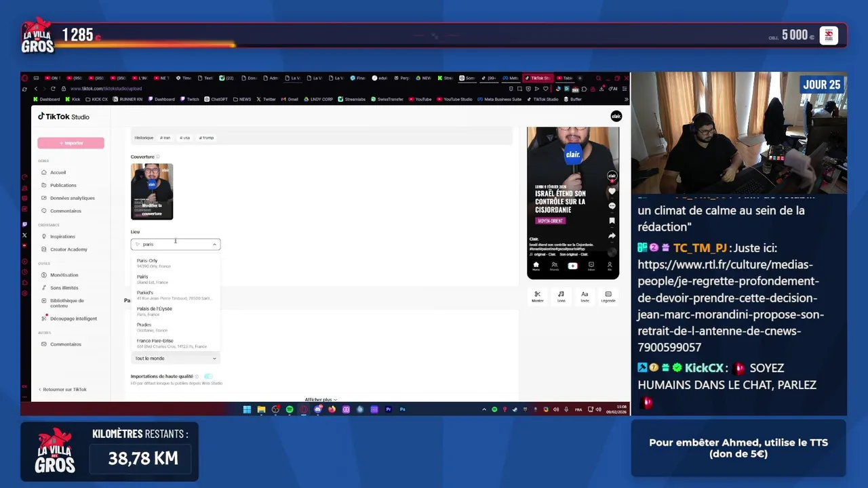The width and height of the screenshot is (868, 488).
Task: Open Accueil in TikTok Studio sidebar
Action: coord(58,172)
